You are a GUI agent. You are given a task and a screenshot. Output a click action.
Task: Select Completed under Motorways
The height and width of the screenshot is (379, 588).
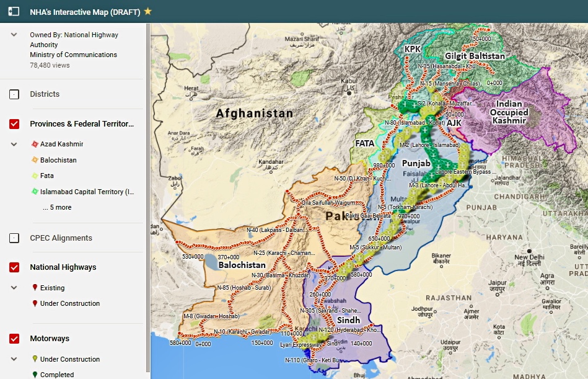[x=57, y=375]
